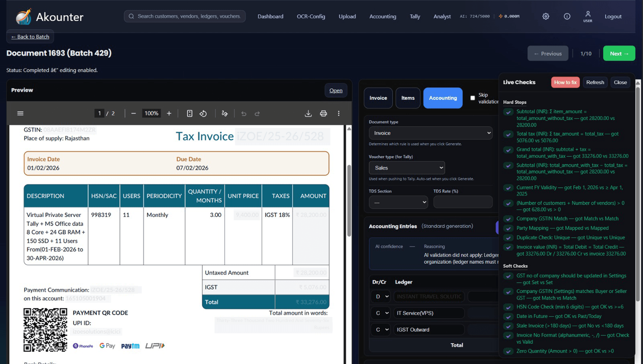Image resolution: width=643 pixels, height=364 pixels.
Task: Download the invoice PDF
Action: (x=308, y=113)
